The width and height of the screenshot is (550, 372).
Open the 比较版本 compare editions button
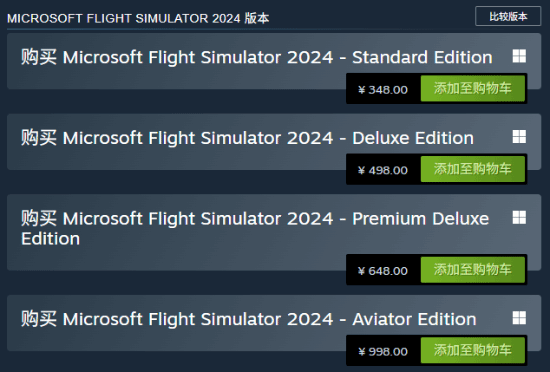click(x=508, y=16)
